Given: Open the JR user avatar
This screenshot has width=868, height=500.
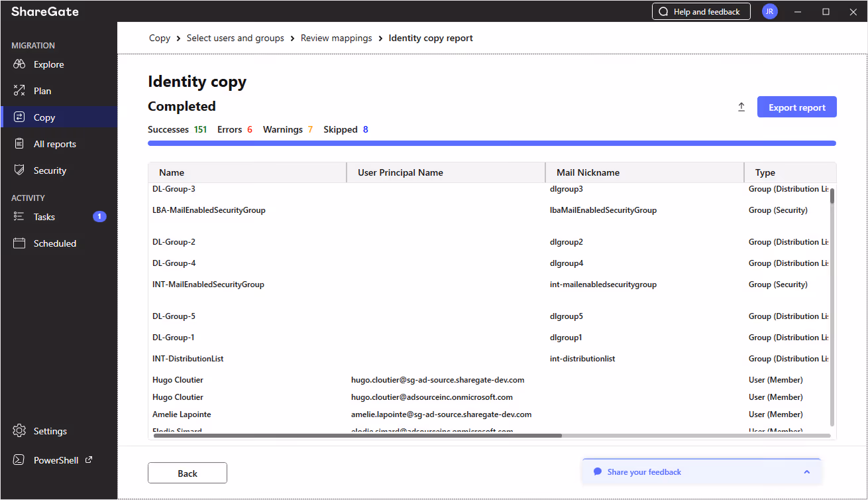Looking at the screenshot, I should click(x=769, y=11).
